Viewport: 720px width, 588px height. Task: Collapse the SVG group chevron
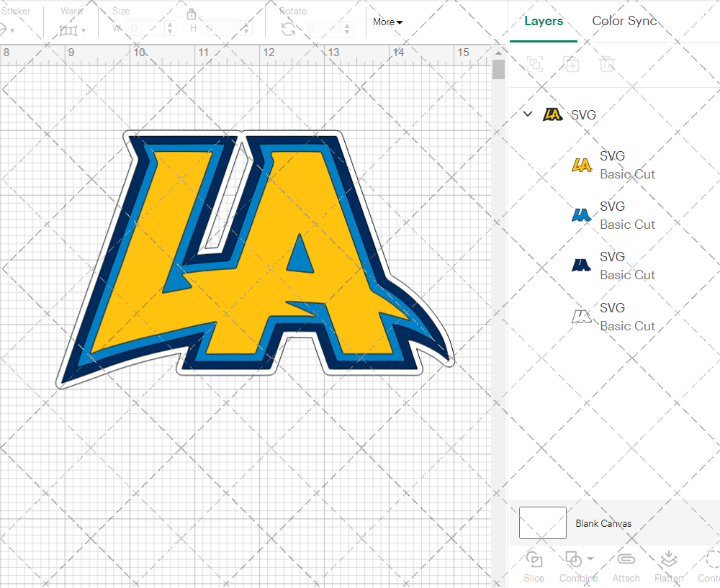528,114
